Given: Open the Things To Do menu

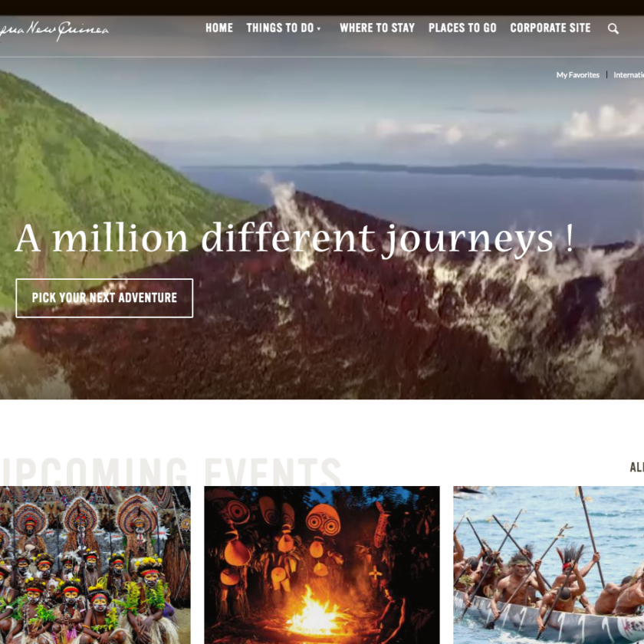Looking at the screenshot, I should click(280, 28).
